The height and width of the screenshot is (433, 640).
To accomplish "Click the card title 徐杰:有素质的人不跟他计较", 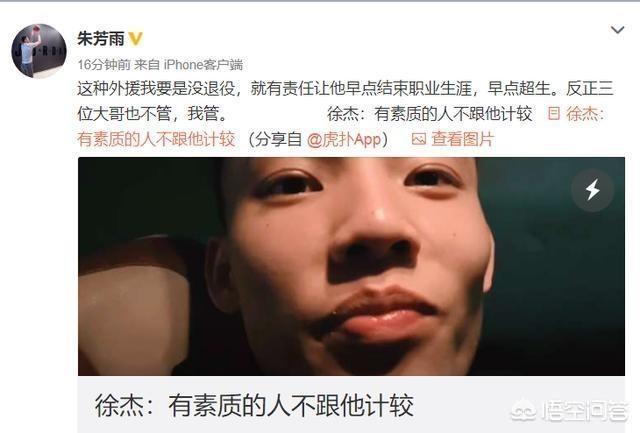I will pos(254,406).
